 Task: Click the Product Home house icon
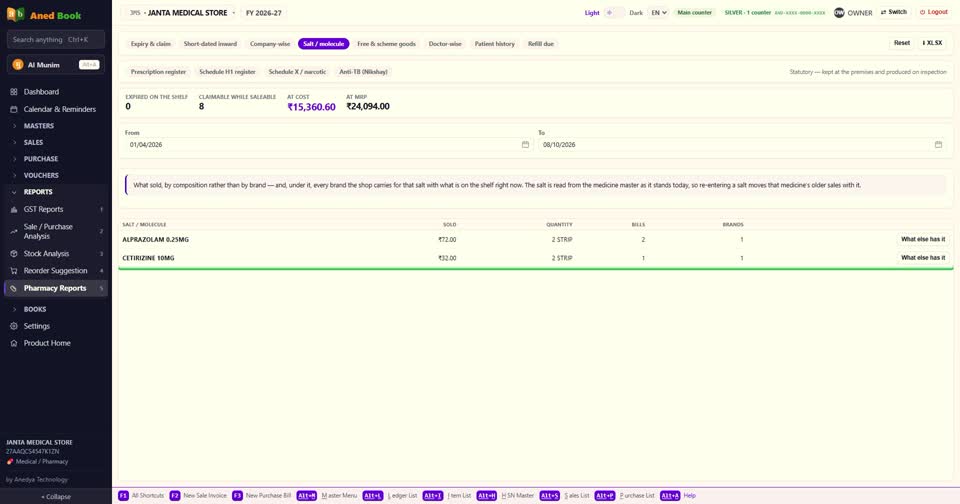point(13,343)
